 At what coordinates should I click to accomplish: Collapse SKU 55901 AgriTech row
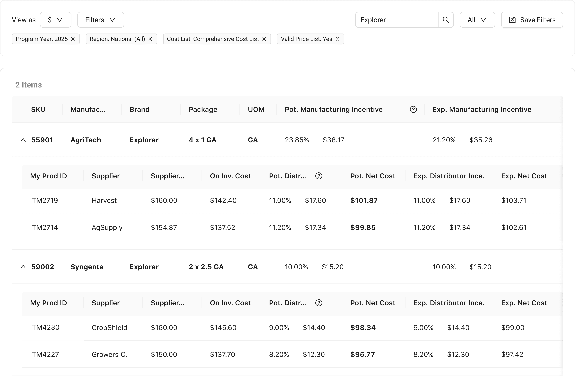(23, 140)
